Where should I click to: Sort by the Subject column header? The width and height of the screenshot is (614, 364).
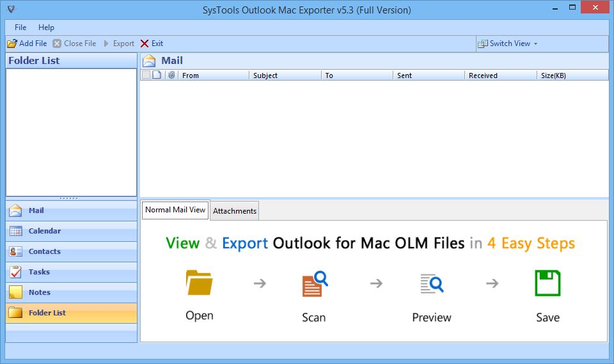(285, 75)
